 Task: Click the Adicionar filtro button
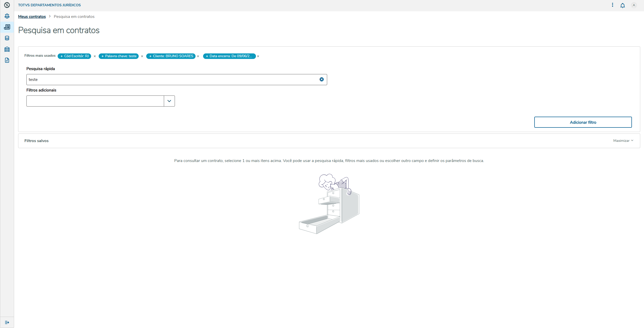click(583, 122)
